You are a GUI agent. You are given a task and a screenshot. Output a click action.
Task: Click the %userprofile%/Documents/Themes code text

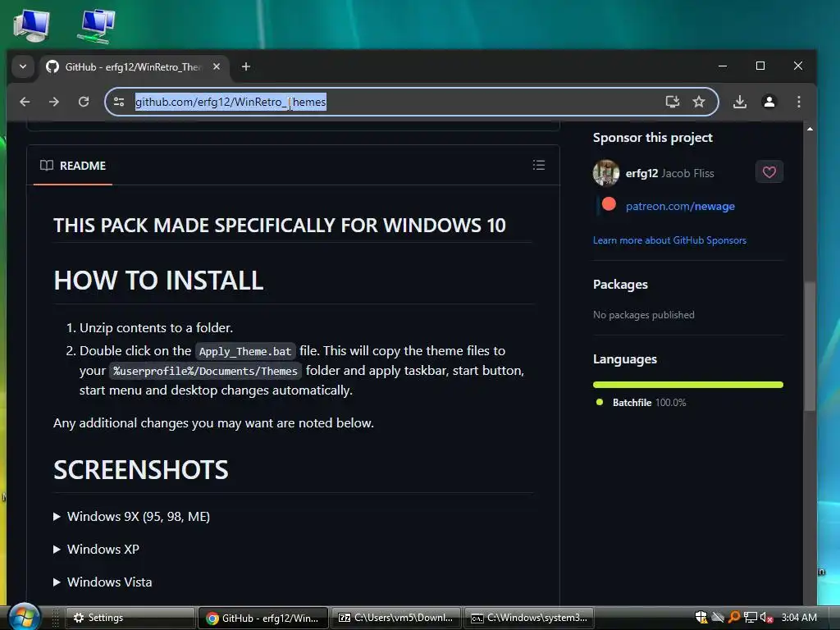point(205,371)
